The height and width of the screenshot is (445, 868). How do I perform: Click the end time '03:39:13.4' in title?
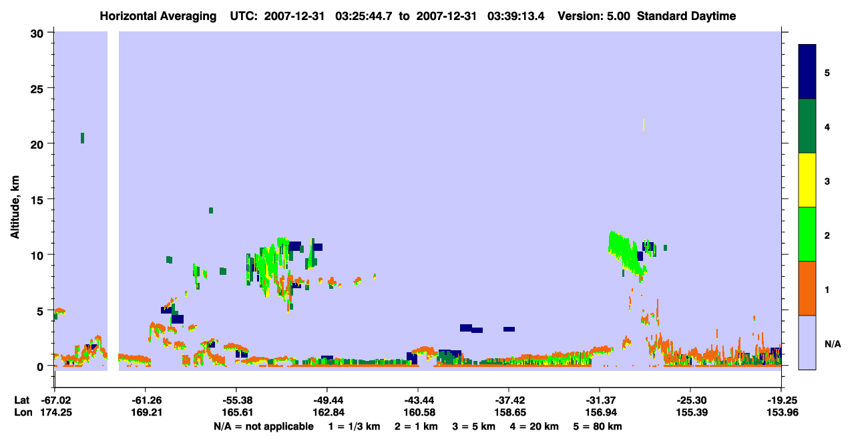[516, 16]
